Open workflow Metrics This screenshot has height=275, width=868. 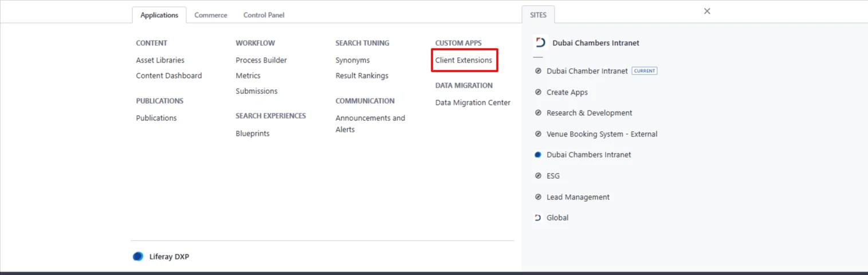[248, 76]
